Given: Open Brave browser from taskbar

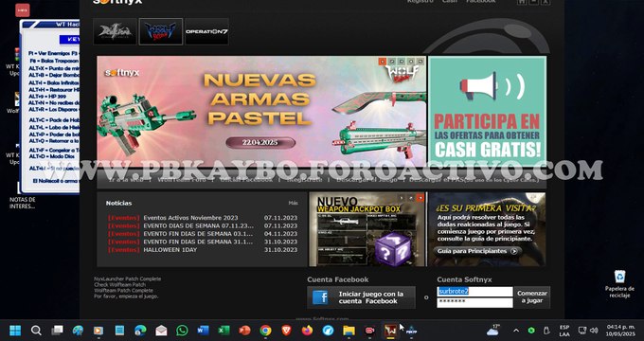Looking at the screenshot, I should [x=286, y=331].
